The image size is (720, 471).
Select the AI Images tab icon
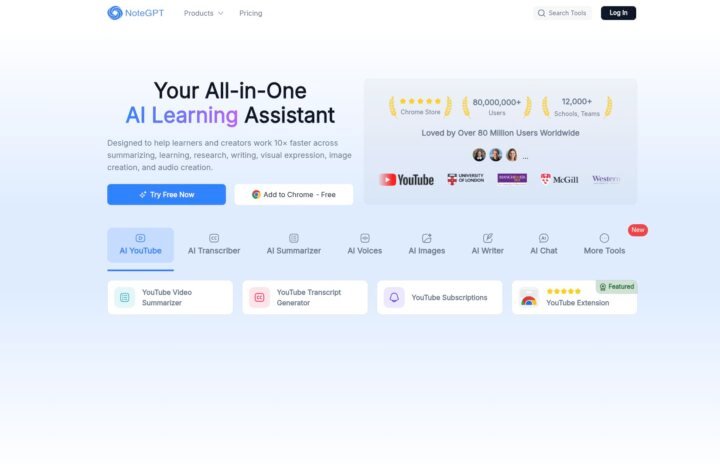coord(427,238)
